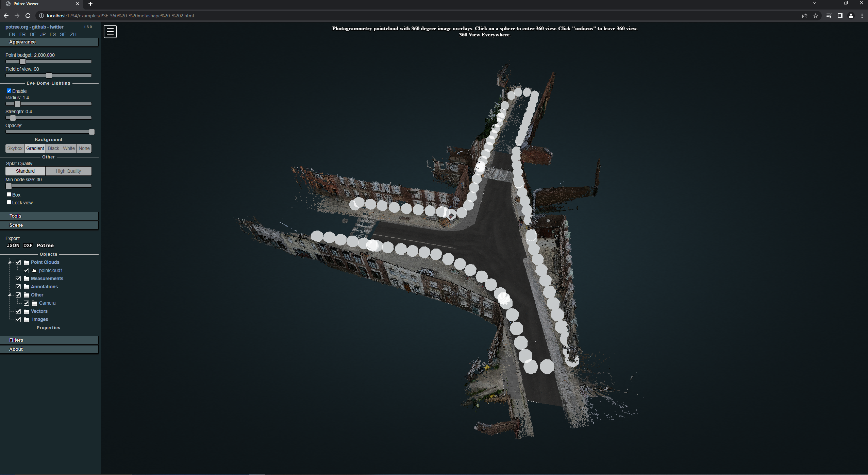Collapse the Other tree node arrow

click(10, 295)
